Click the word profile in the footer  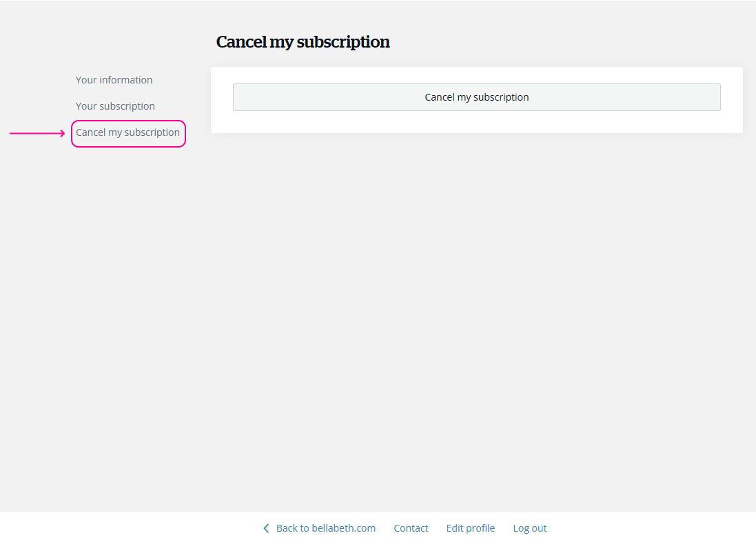point(480,528)
